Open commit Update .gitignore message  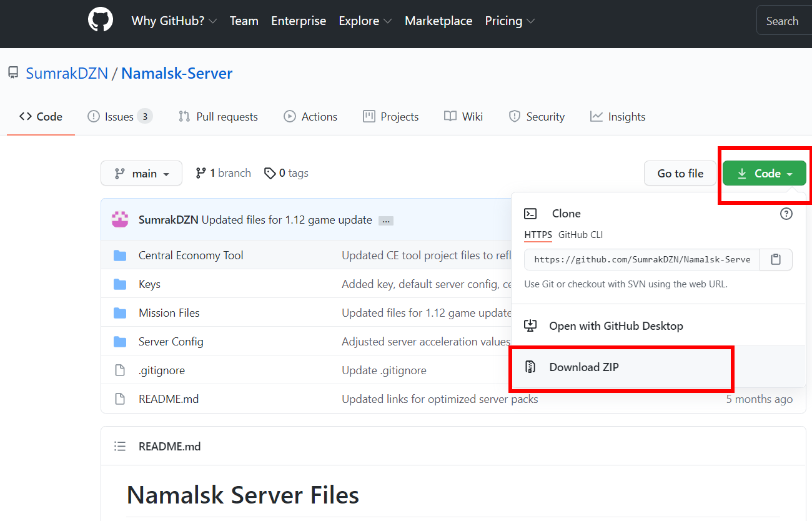click(384, 370)
